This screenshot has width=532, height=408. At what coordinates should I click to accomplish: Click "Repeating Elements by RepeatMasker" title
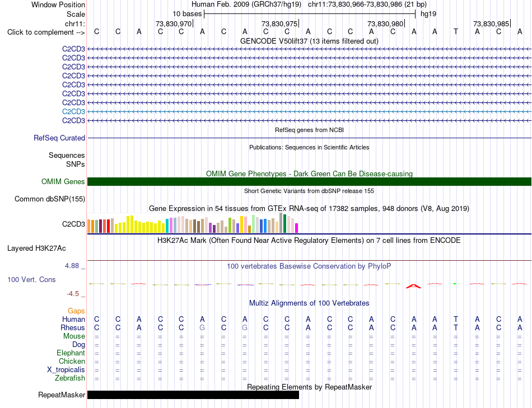pos(310,387)
